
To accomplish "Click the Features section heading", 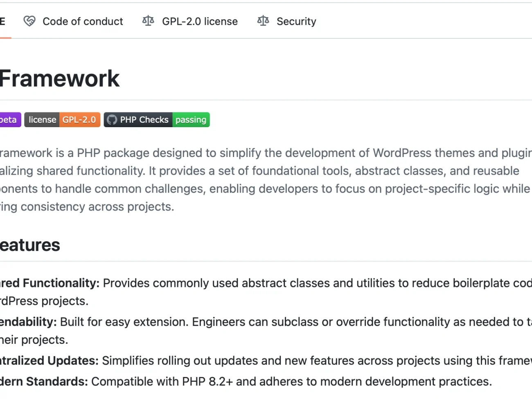I will 30,245.
